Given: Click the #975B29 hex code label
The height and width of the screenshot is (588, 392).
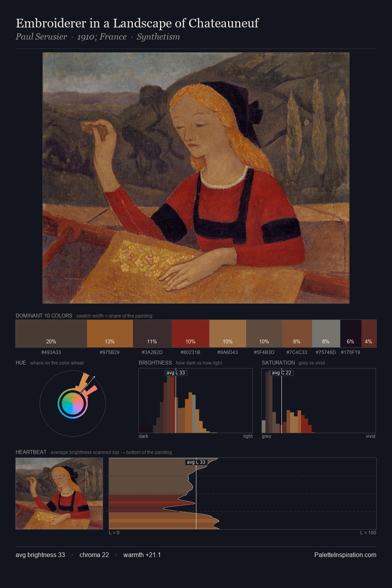Looking at the screenshot, I should [x=110, y=352].
